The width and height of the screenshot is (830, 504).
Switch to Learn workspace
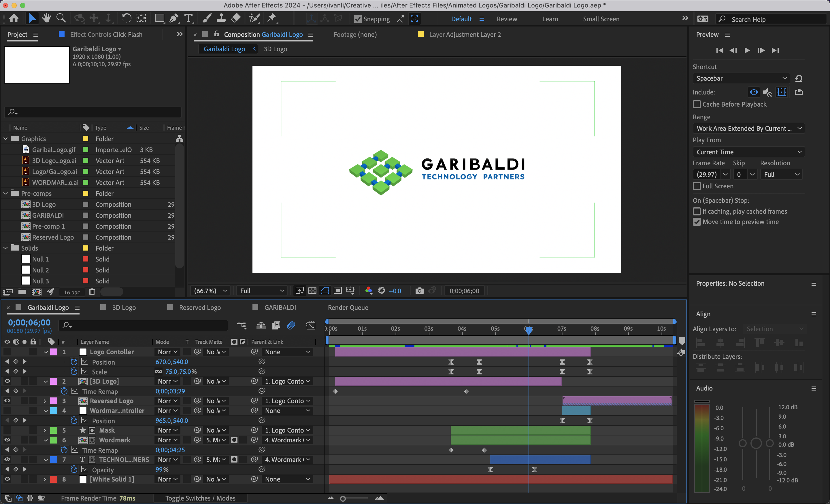tap(550, 19)
